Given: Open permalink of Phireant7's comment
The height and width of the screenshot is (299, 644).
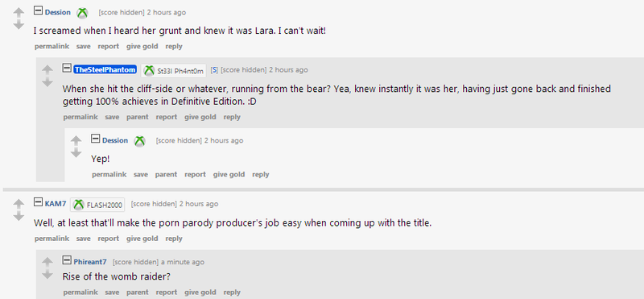Looking at the screenshot, I should coord(80,293).
